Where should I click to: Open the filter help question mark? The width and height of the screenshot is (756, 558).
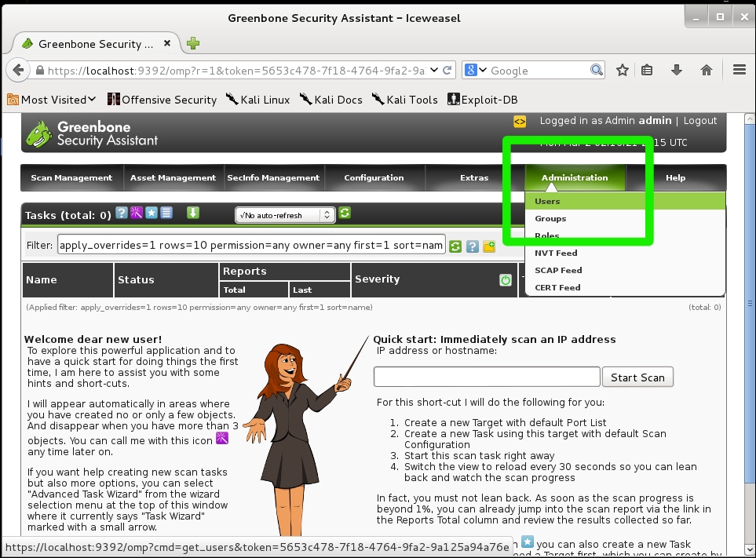[473, 246]
